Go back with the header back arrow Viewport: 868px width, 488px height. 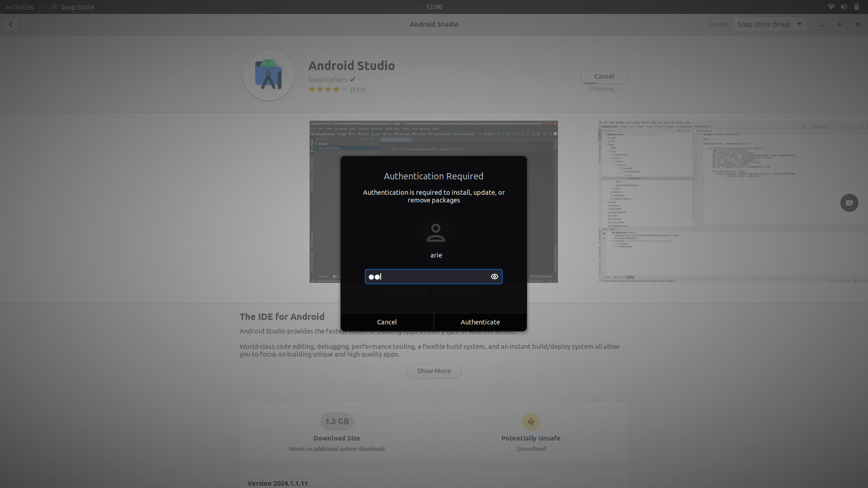coord(11,24)
